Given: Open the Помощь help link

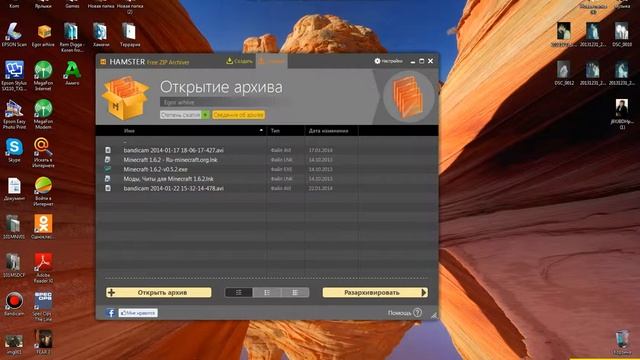Looking at the screenshot, I should click(404, 313).
